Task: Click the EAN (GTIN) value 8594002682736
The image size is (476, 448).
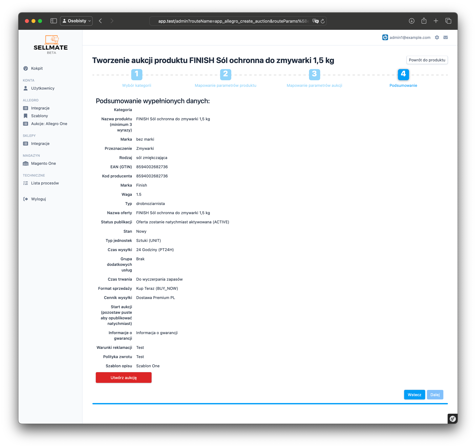Action: [152, 167]
